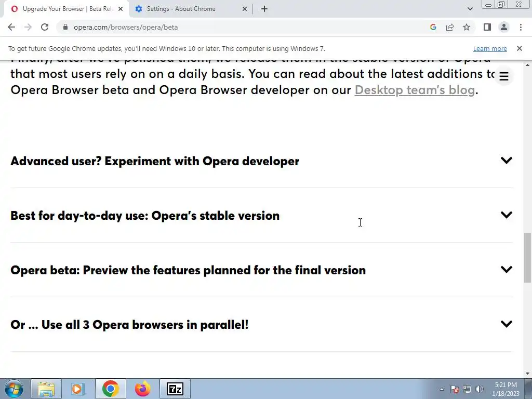Switch to Settings - About Chrome tab
532x399 pixels.
click(x=191, y=9)
